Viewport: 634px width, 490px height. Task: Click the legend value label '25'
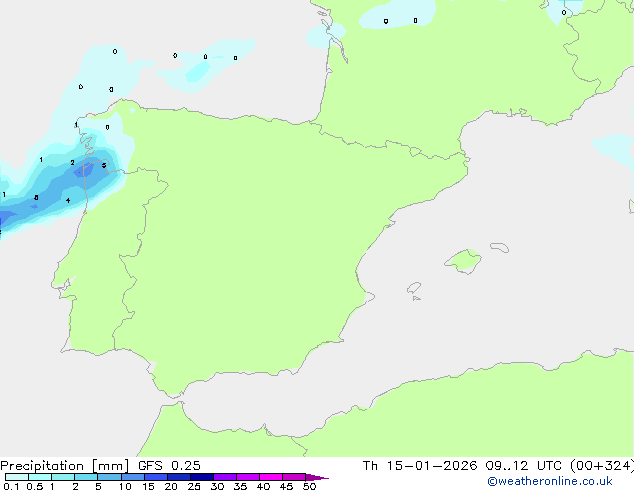tap(194, 486)
